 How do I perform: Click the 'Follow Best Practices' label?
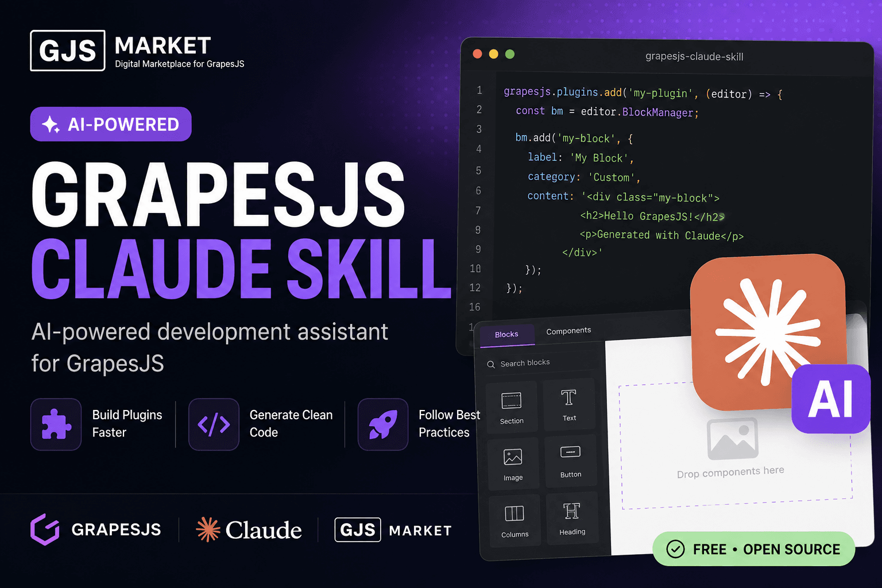coord(449,424)
